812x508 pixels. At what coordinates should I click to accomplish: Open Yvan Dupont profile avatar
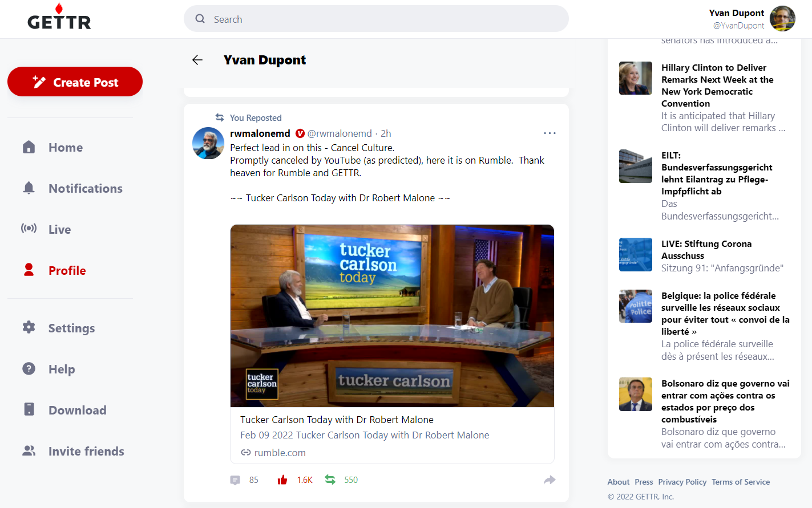(x=782, y=18)
